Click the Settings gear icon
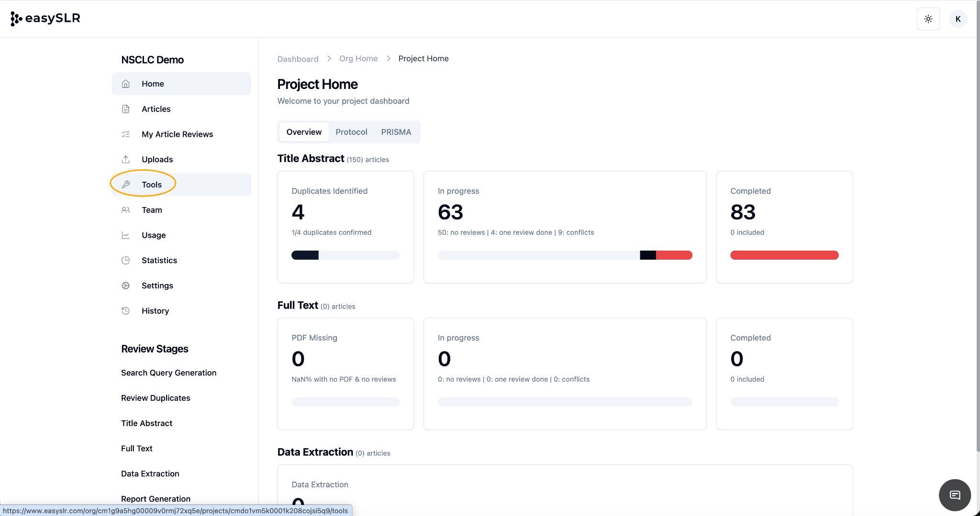 point(126,285)
